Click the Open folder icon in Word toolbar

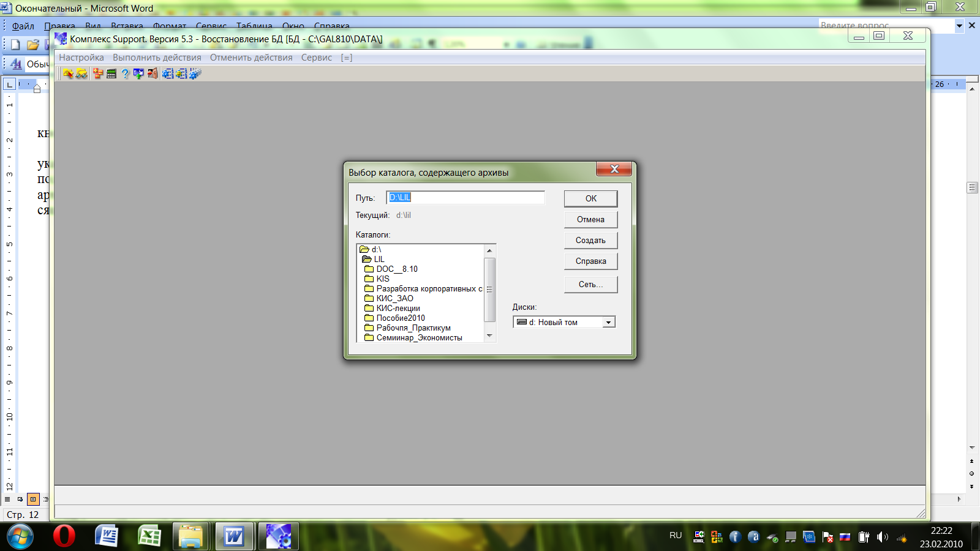[33, 44]
